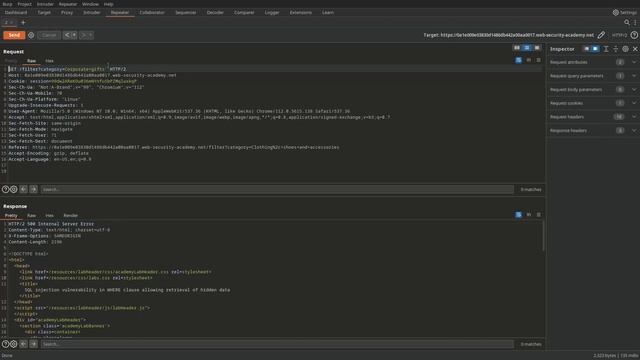Image resolution: width=640 pixels, height=360 pixels.
Task: Open the history dropdown beside the forward arrow
Action: click(x=90, y=35)
